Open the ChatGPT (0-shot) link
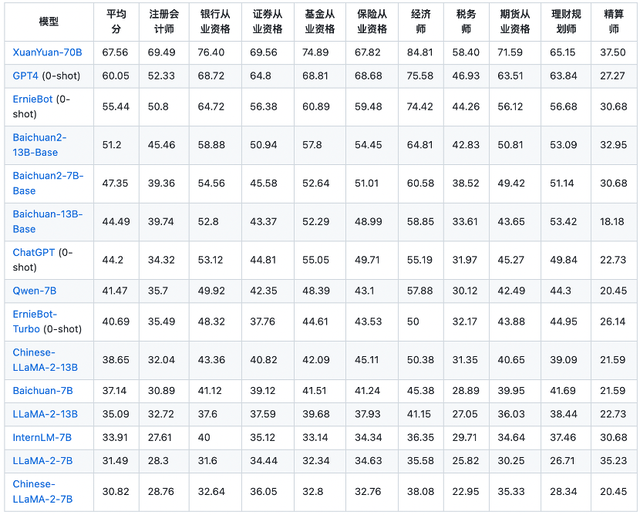The height and width of the screenshot is (515, 640). tap(37, 252)
